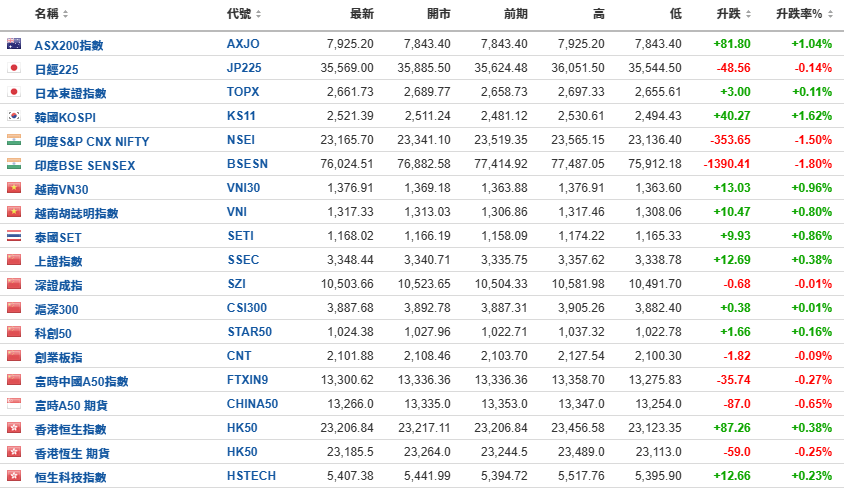Open the ASX200指數 index link

pyautogui.click(x=69, y=45)
